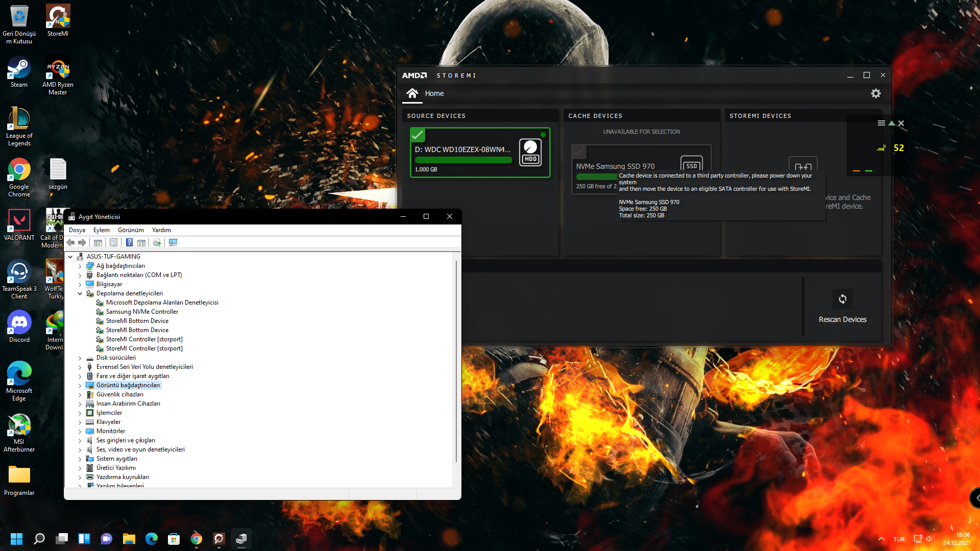This screenshot has height=551, width=980.
Task: Open File Explorer from the taskbar
Action: 129,539
